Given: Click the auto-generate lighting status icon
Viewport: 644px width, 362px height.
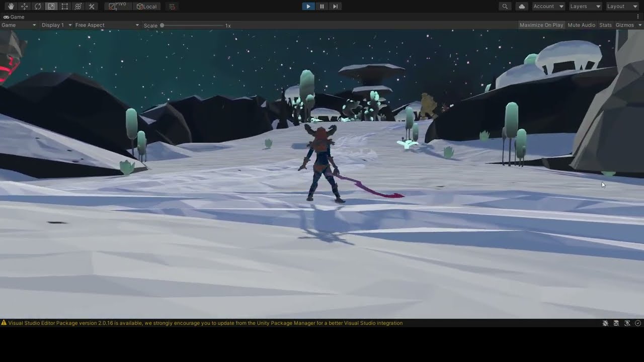Looking at the screenshot, I should 627,323.
